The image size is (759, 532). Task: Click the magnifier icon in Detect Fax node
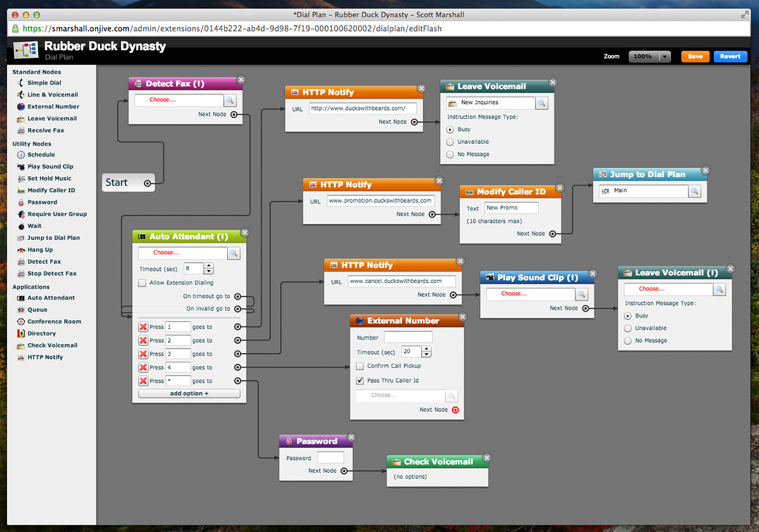click(x=231, y=100)
